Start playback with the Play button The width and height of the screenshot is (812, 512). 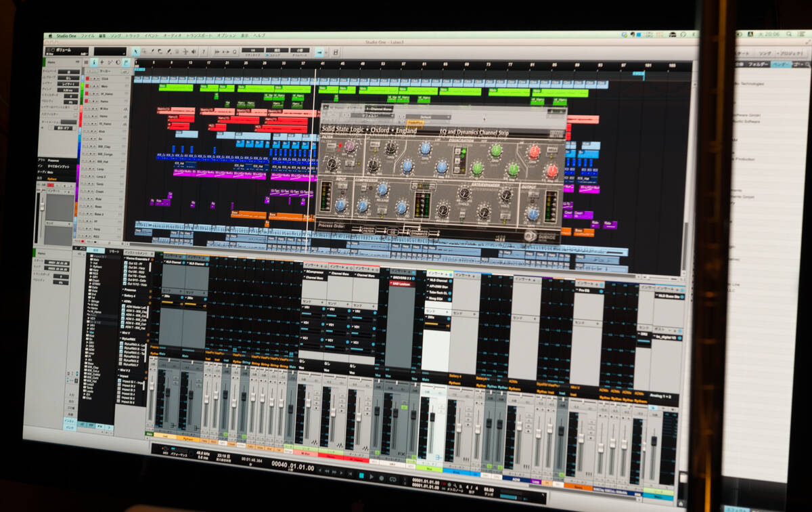coord(372,477)
